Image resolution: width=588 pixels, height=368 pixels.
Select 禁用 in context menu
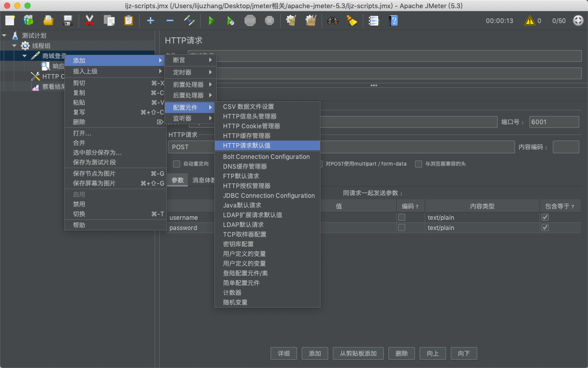coord(115,204)
